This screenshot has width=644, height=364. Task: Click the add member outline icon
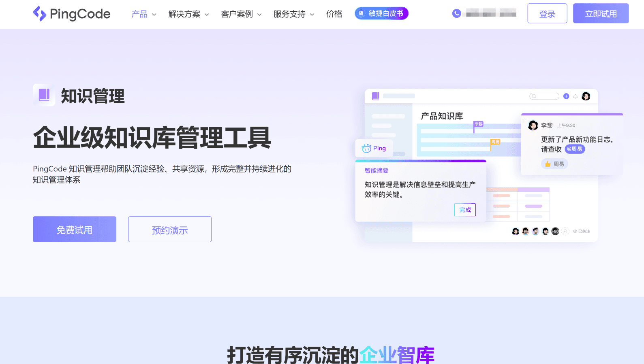point(565,232)
